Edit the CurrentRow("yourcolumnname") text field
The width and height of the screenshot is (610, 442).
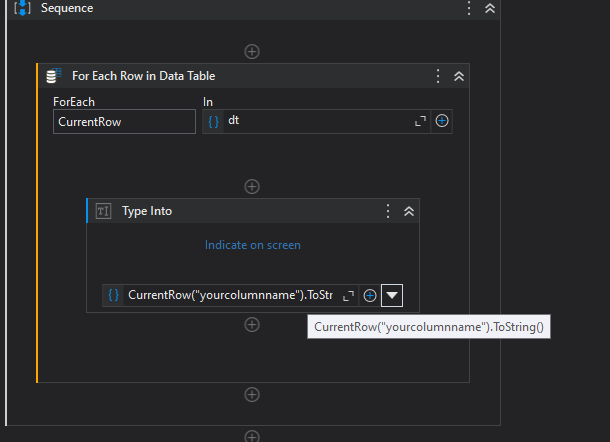point(231,295)
